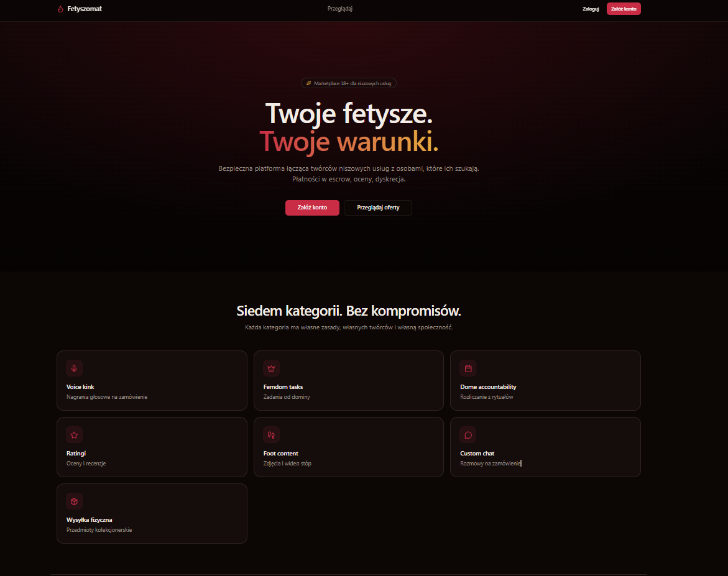Click the text 'Zdjęcia i wideo stóp'
The height and width of the screenshot is (576, 728).
pyautogui.click(x=287, y=463)
